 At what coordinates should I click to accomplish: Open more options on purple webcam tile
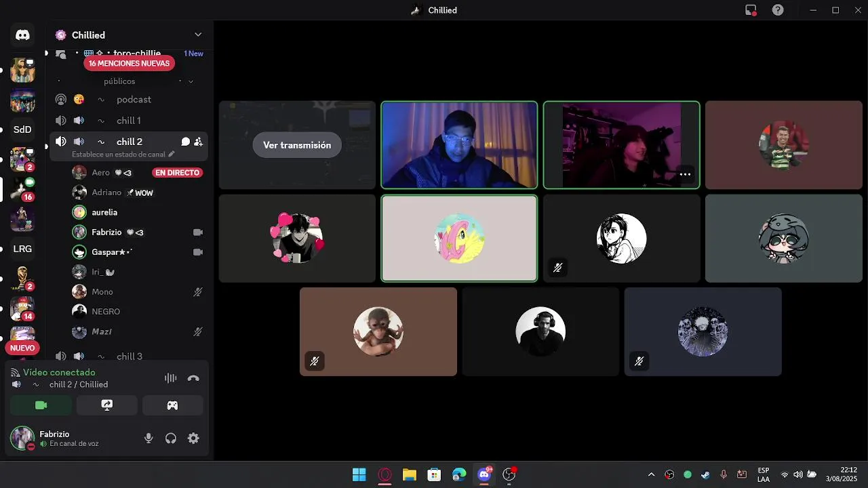pyautogui.click(x=685, y=174)
